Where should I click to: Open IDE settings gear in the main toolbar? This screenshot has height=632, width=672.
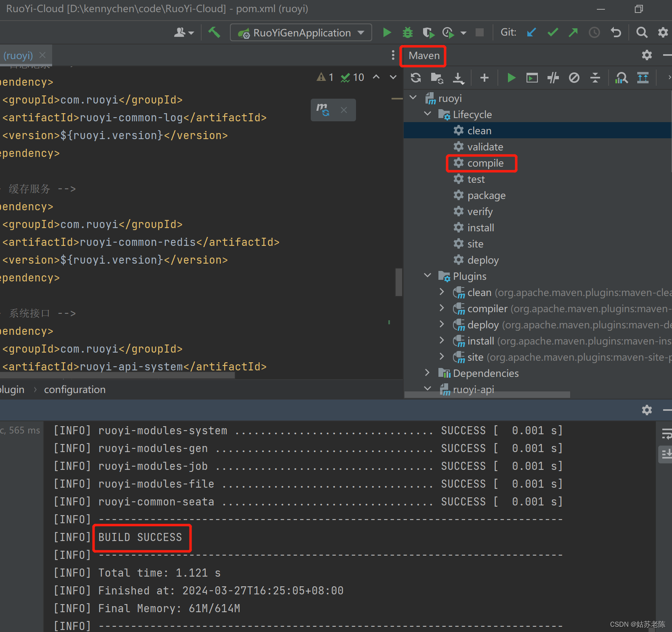pos(663,32)
